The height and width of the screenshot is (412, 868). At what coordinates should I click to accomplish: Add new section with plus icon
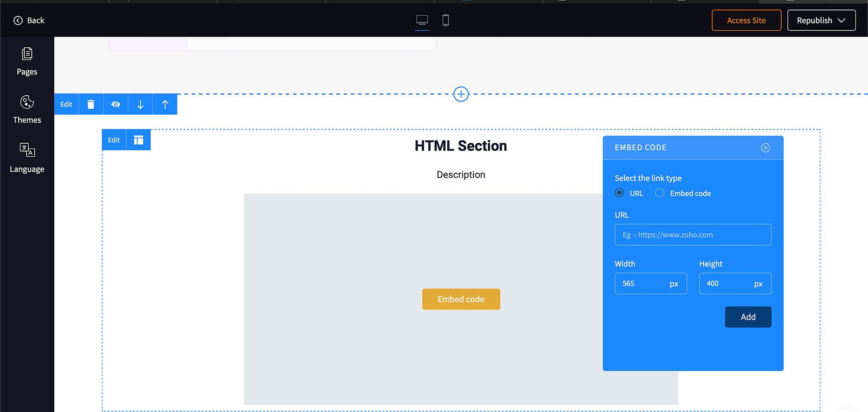(461, 94)
